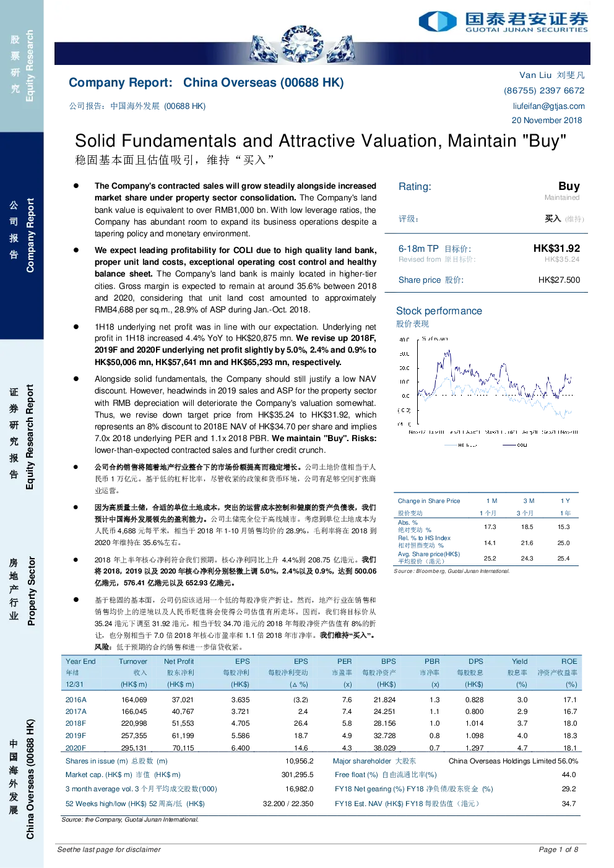614x868 pixels.
Task: Click the Company Report: China Overseas heading
Action: pos(206,83)
